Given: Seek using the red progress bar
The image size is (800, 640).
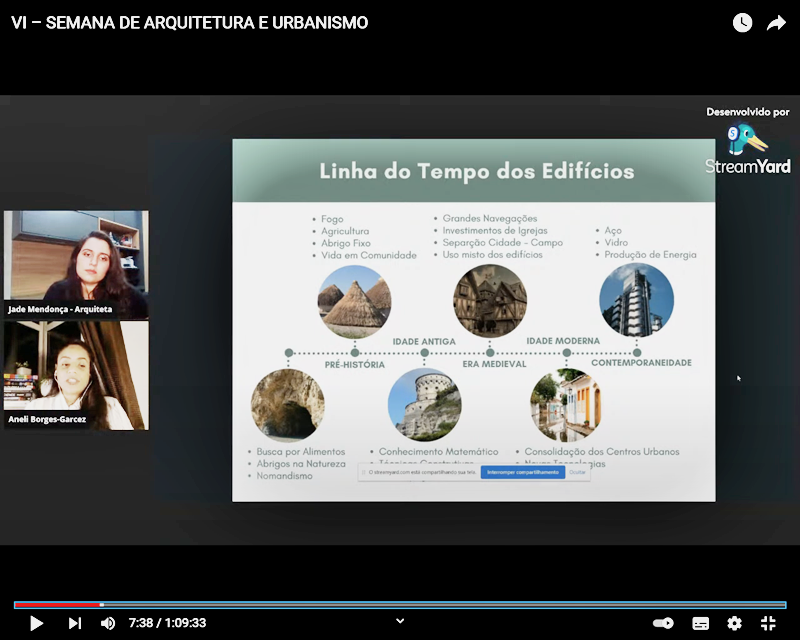Looking at the screenshot, I should 400,605.
